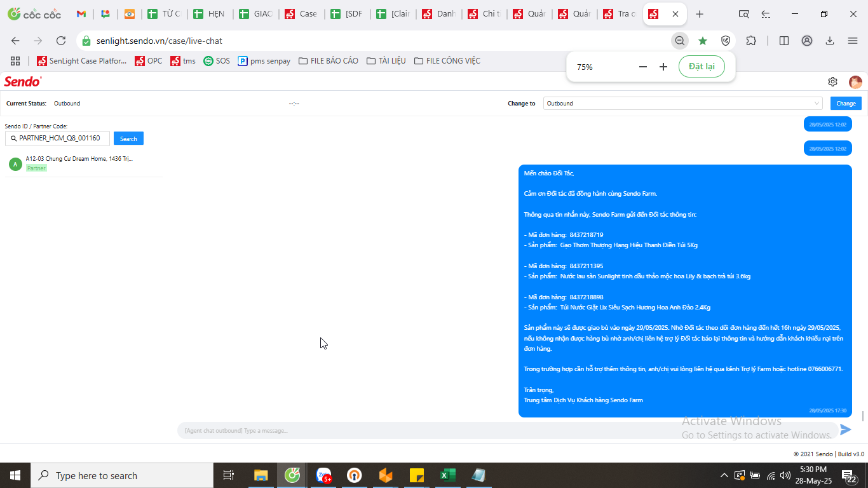Open the browser hamburger menu
868x488 pixels.
pos(853,41)
